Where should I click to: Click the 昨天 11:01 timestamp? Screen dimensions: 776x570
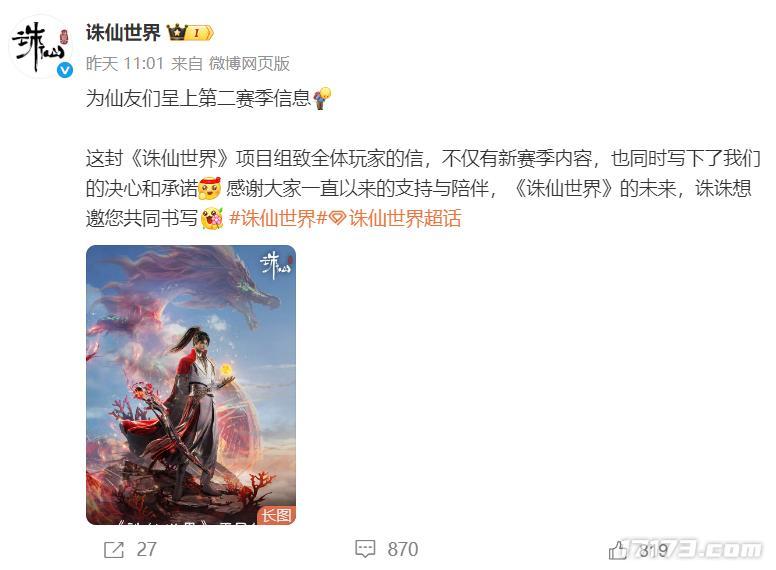125,63
